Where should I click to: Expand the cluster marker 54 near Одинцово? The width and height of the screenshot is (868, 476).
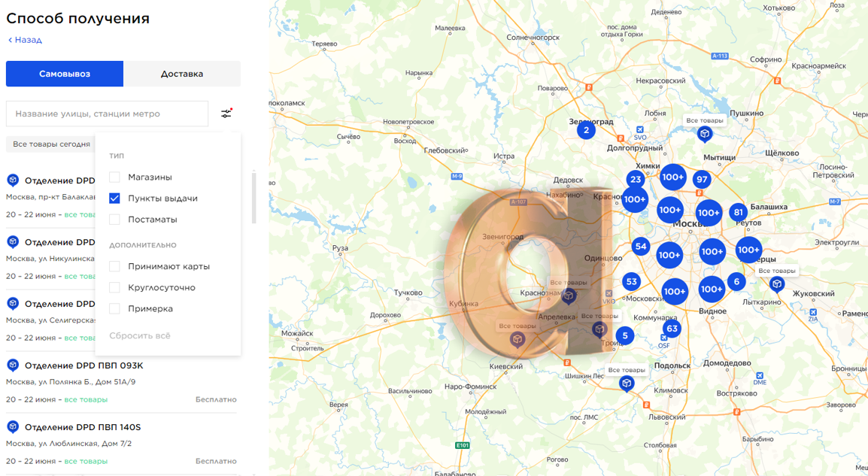tap(641, 247)
